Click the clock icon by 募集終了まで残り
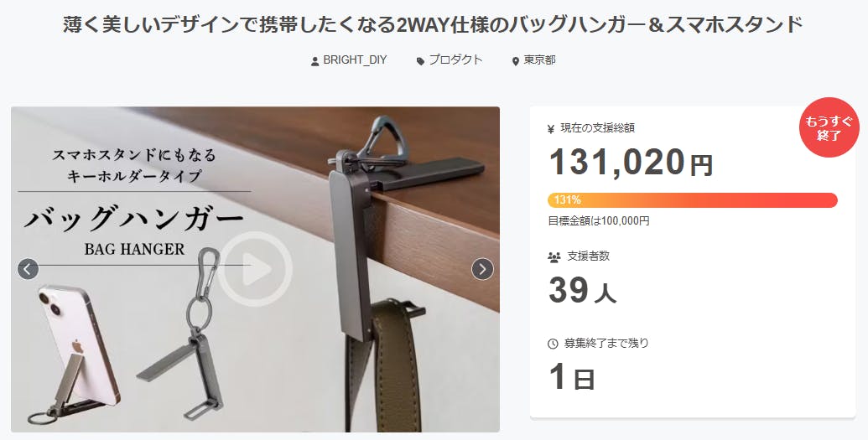This screenshot has height=440, width=868. (553, 344)
